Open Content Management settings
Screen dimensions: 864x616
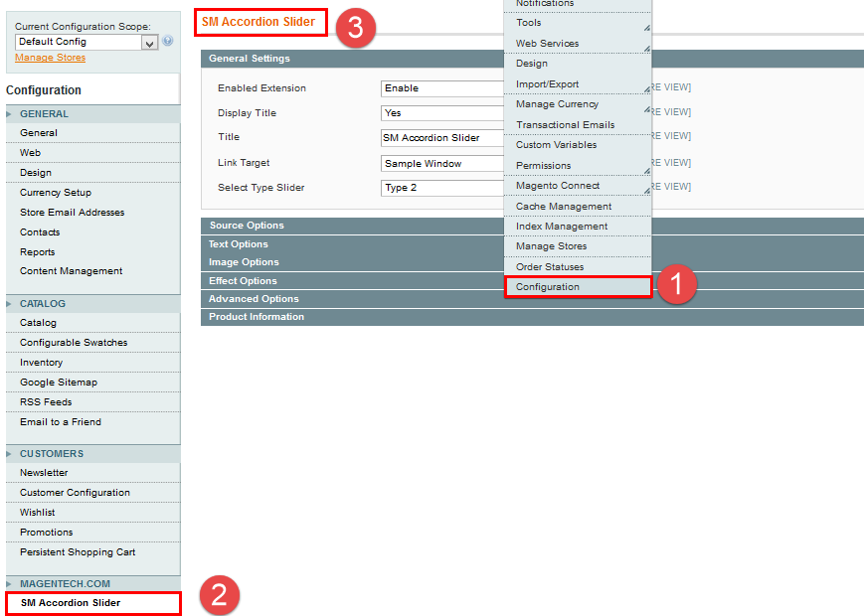[x=92, y=271]
